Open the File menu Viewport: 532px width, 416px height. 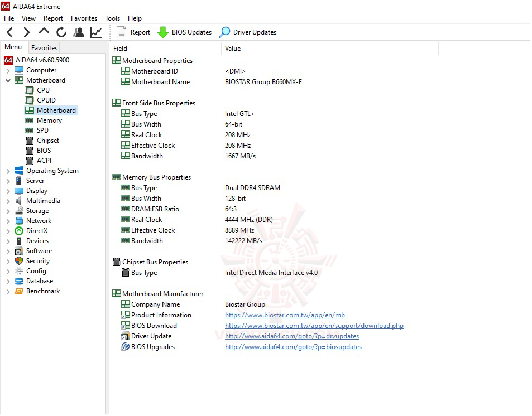click(9, 18)
